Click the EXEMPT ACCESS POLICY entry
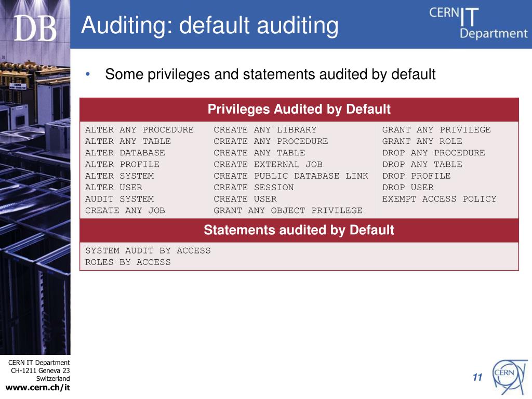 (440, 199)
